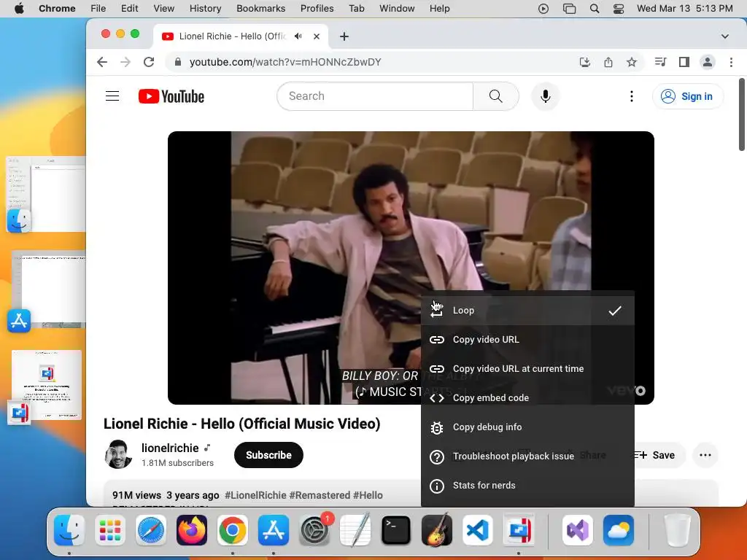Open GarageBand from the Dock

click(x=437, y=529)
